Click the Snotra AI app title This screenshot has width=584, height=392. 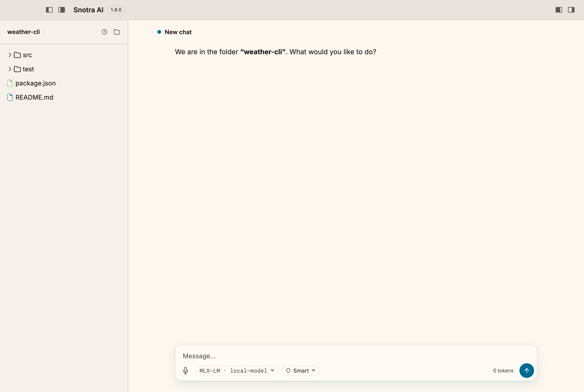tap(88, 10)
